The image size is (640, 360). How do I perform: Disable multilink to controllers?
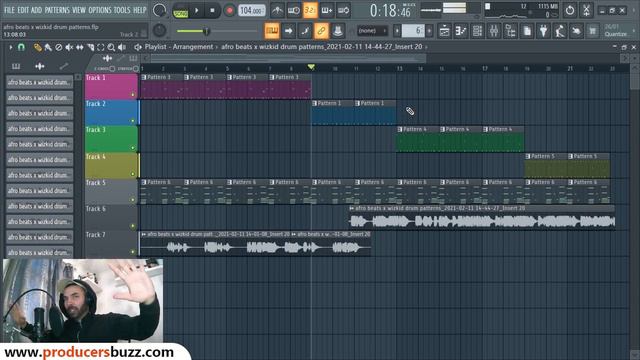[321, 31]
